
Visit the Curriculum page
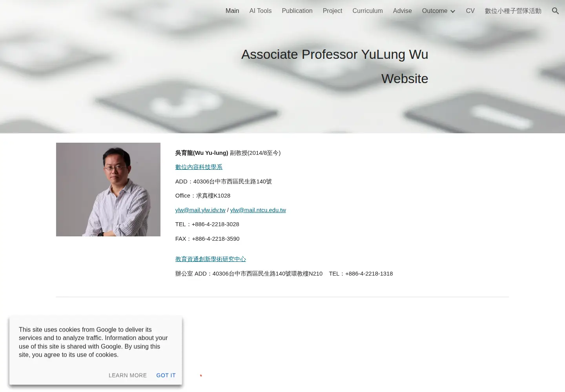[x=368, y=11]
